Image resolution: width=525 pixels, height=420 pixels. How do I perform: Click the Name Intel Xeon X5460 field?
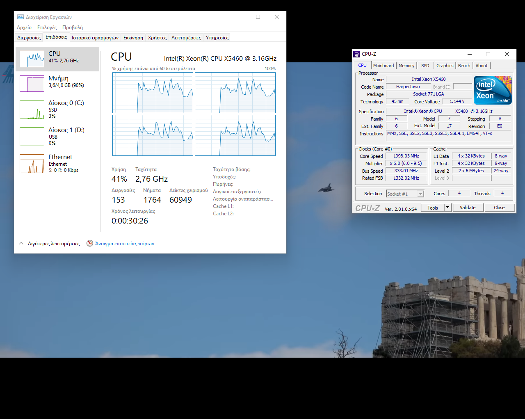point(429,79)
